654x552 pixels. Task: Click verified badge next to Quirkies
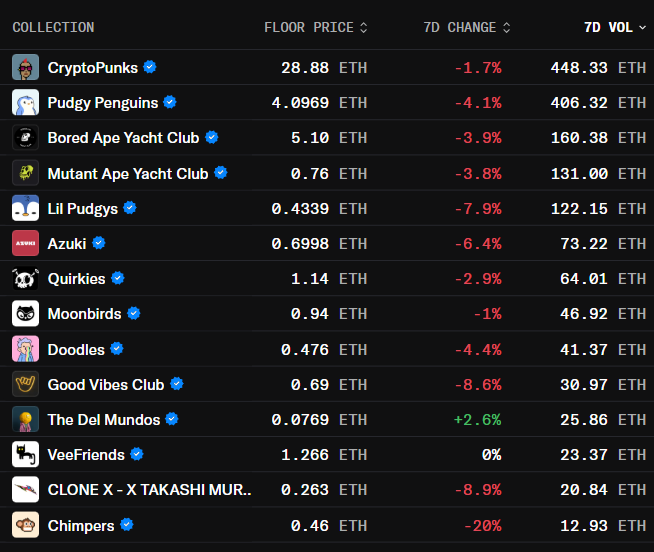118,278
